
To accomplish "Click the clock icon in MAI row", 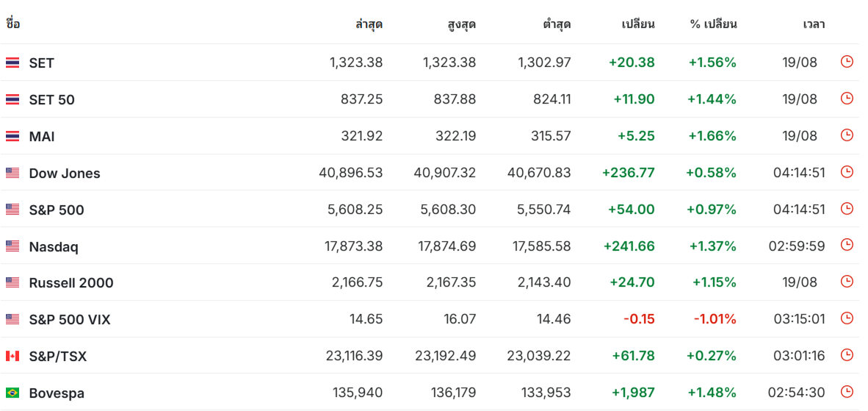I will 847,135.
